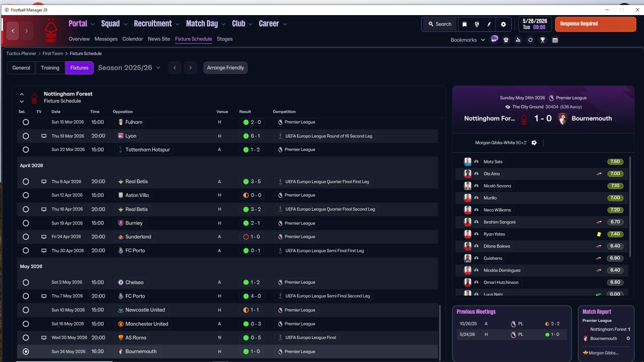Viewport: 644px width, 362px height.
Task: Click the goal icon beside Morgan Gibbs-White 90+2'
Action: click(x=534, y=143)
